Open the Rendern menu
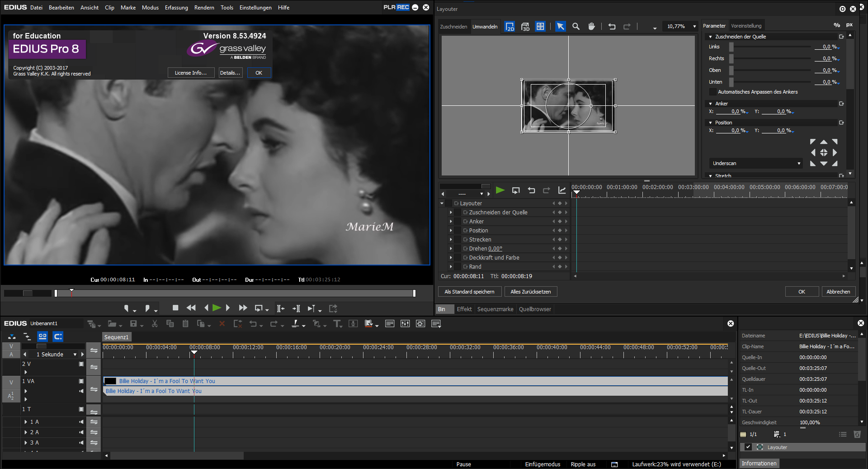Viewport: 868px width, 469px height. [x=204, y=8]
